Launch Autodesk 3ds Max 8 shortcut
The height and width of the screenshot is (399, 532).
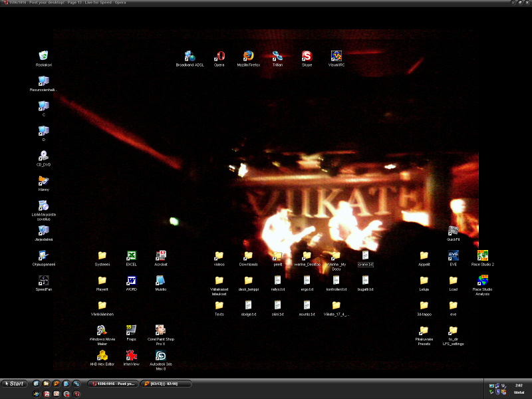(160, 360)
